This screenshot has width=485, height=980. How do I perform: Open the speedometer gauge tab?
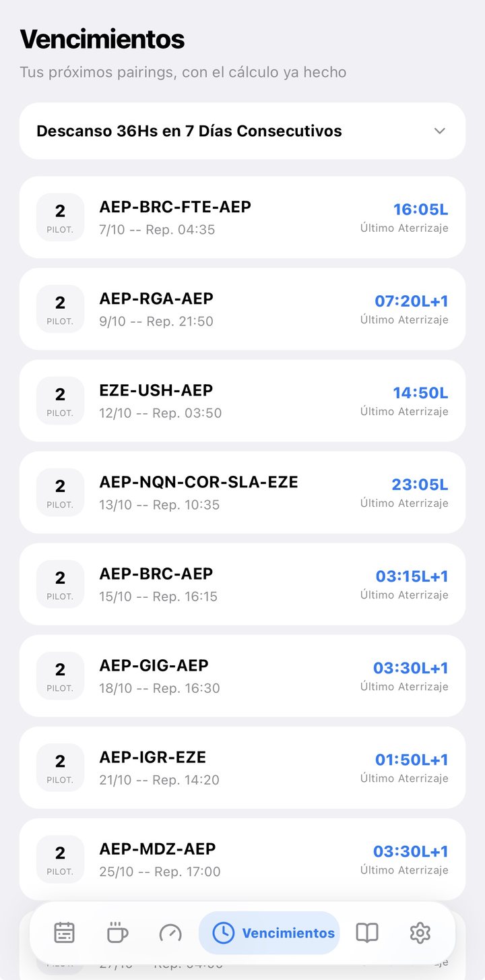click(x=170, y=933)
